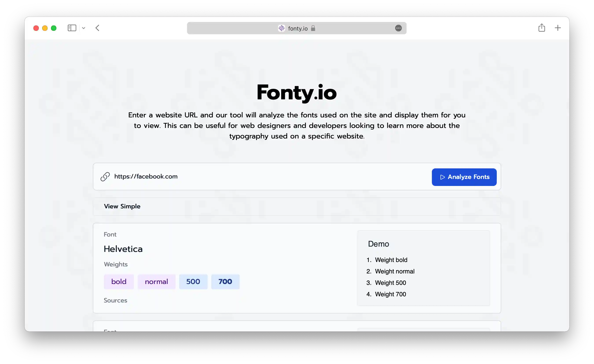
Task: Collapse the View Simple section
Action: (122, 206)
